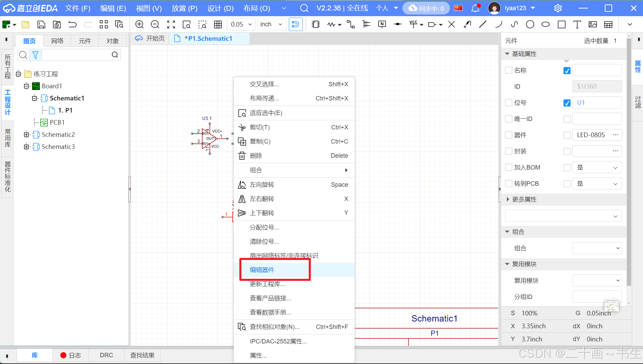Open the 查找结果 panel
This screenshot has height=364, width=643.
[142, 355]
